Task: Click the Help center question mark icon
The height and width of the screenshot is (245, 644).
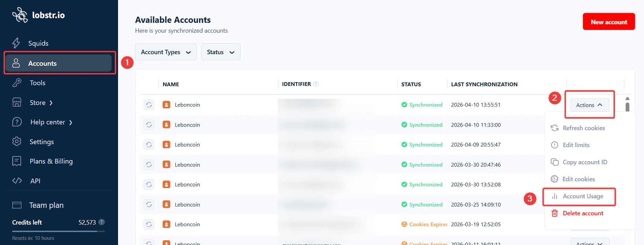Action: tap(17, 122)
